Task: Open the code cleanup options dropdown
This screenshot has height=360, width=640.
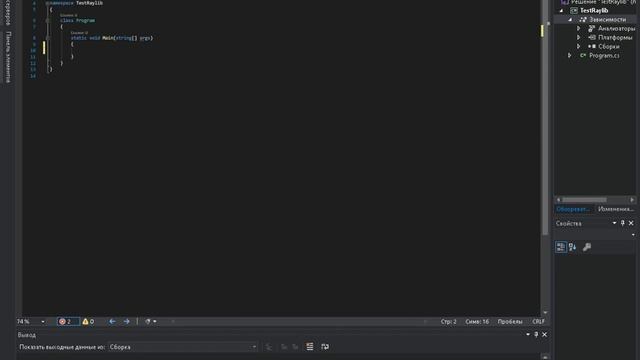Action: (x=151, y=322)
